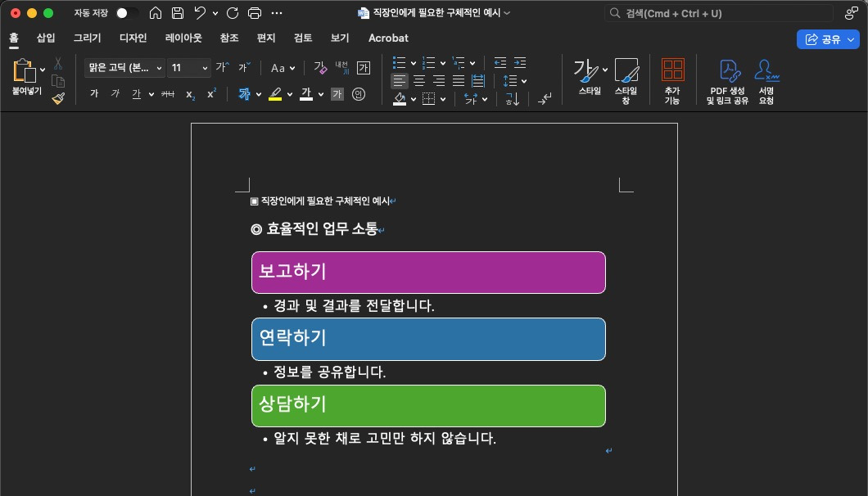
Task: Increase indent of the paragraph
Action: 519,62
